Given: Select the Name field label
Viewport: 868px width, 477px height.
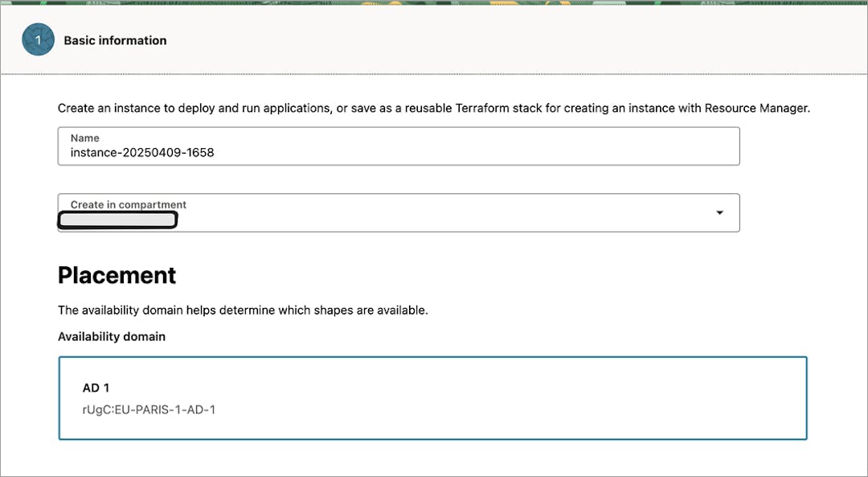Looking at the screenshot, I should (84, 138).
